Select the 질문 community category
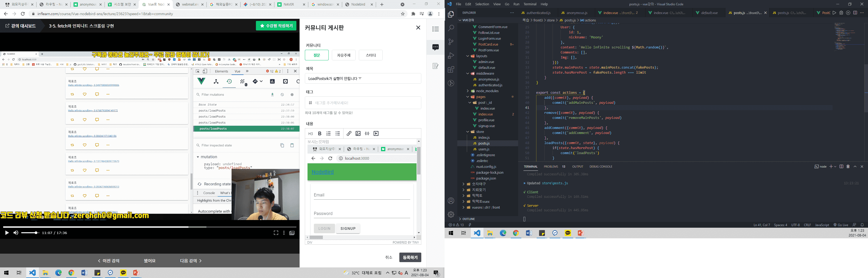Viewport: 868px width, 278px height. pyautogui.click(x=317, y=55)
